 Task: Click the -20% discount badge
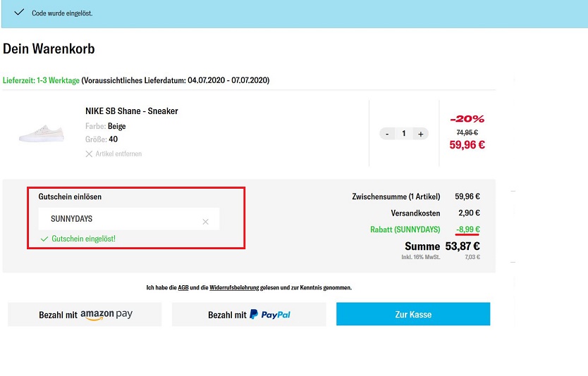[467, 119]
